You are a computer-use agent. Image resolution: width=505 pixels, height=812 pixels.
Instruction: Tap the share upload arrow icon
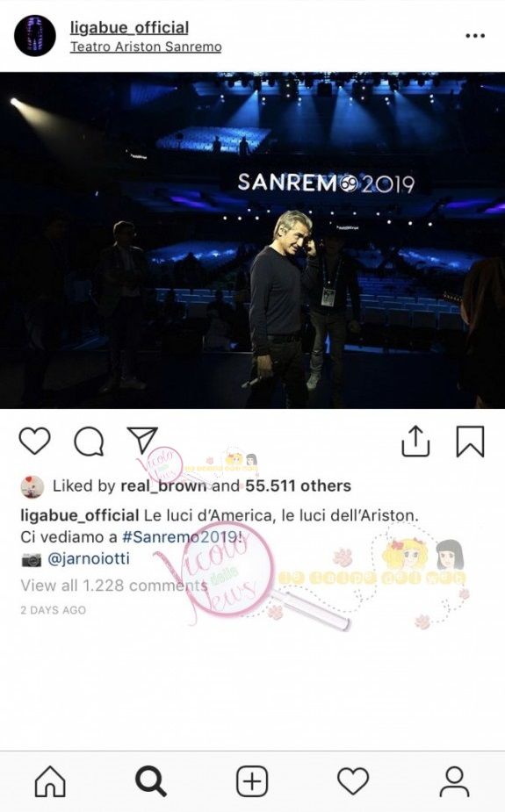415,442
